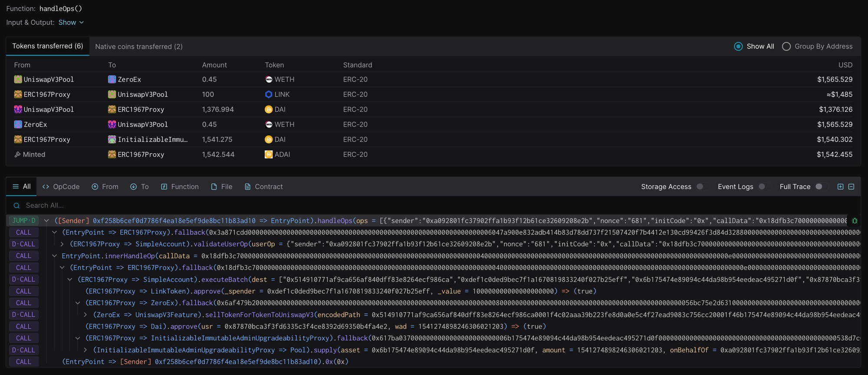This screenshot has width=868, height=375.
Task: Click the WETH icon in ZeroEx to UniswapV3Pool row
Action: [269, 124]
